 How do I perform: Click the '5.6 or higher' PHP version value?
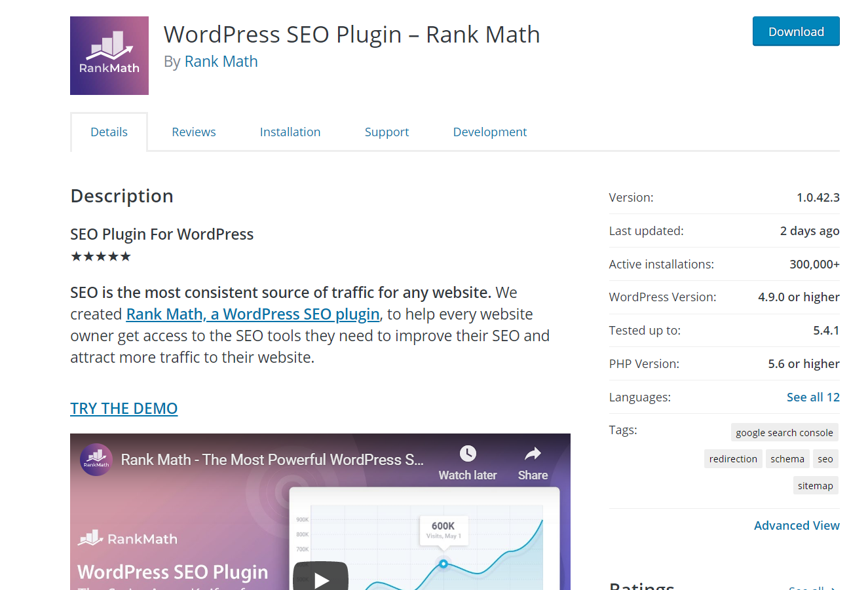coord(804,363)
